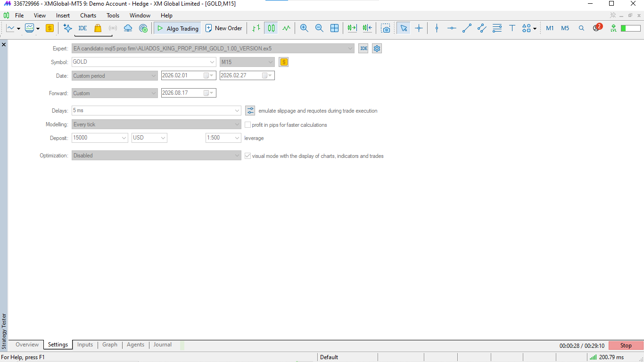Open expert settings gear next to Expert
Viewport: 644px width, 362px height.
tap(377, 49)
